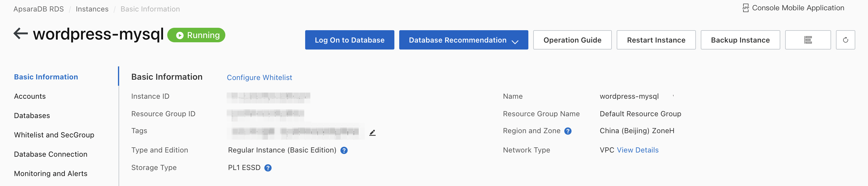Click the back arrow beside wordpress-mysql
868x186 pixels.
coord(21,34)
